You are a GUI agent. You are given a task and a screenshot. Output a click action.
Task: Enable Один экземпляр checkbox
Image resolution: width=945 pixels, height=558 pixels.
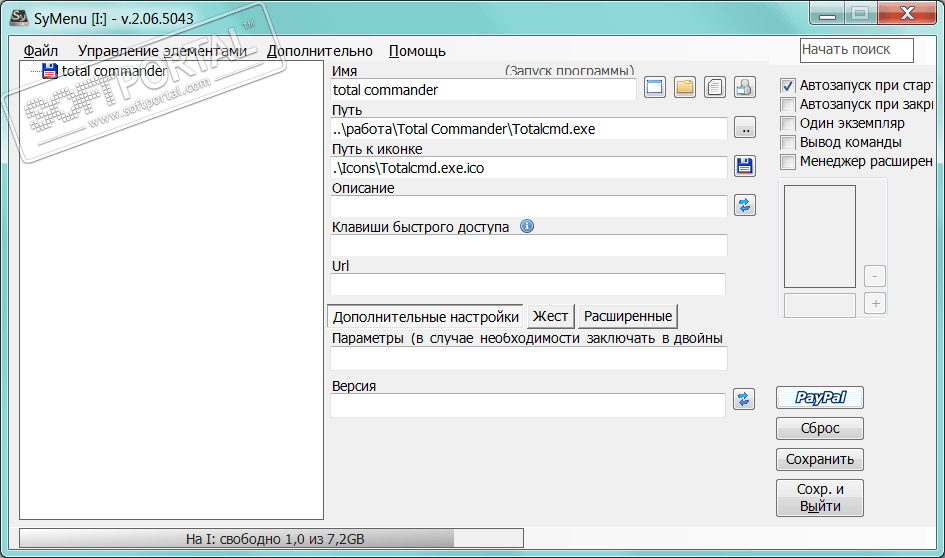(788, 124)
